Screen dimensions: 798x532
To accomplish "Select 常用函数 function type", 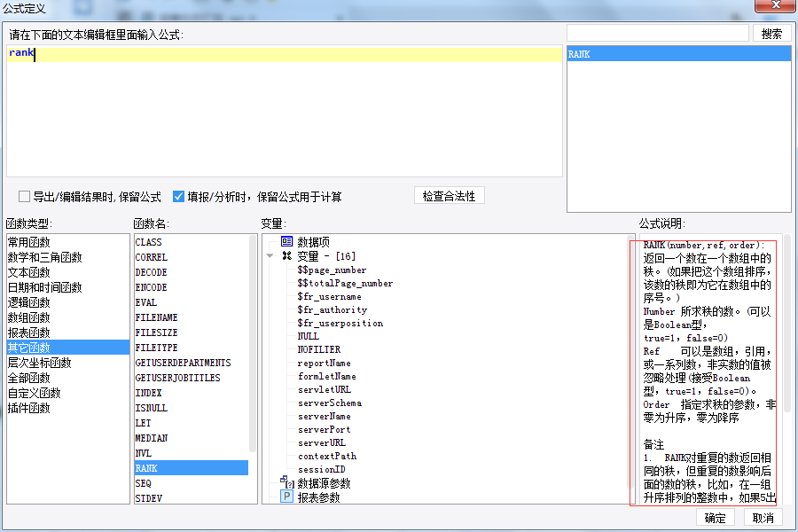I will [x=67, y=242].
